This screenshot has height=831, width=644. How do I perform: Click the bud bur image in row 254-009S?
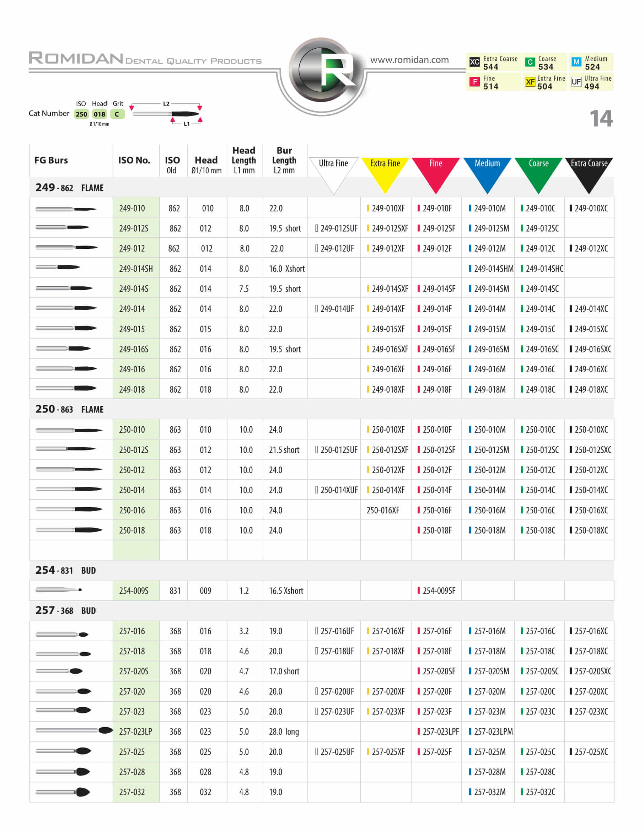(59, 590)
